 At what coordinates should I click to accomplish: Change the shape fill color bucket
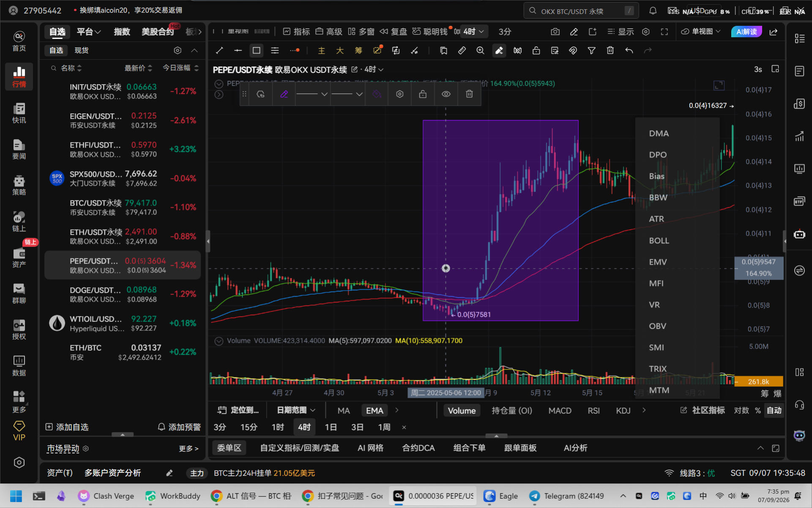pos(377,94)
